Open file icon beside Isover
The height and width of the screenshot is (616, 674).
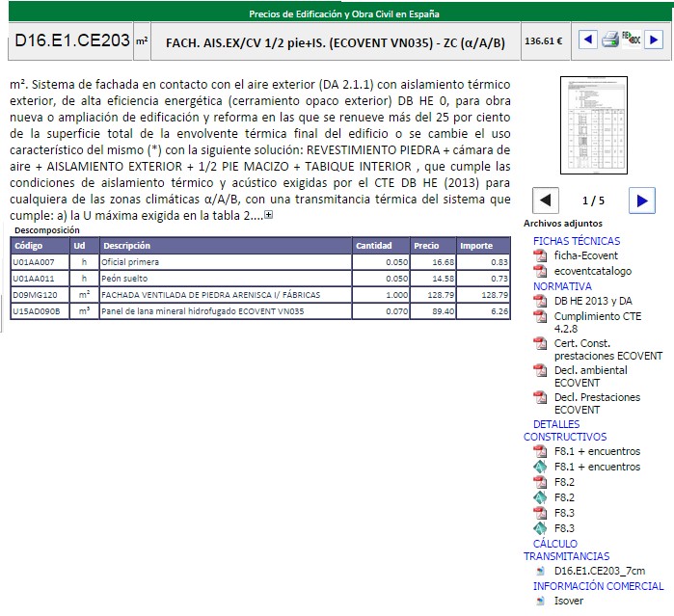540,601
